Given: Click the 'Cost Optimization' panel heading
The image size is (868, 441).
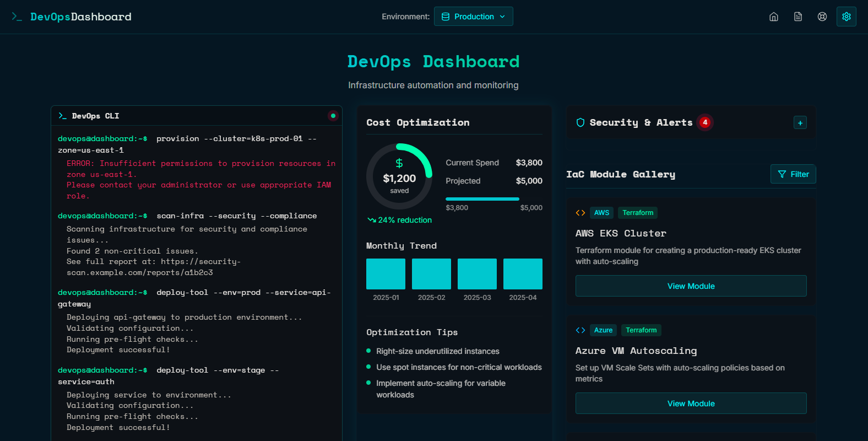Looking at the screenshot, I should (418, 122).
